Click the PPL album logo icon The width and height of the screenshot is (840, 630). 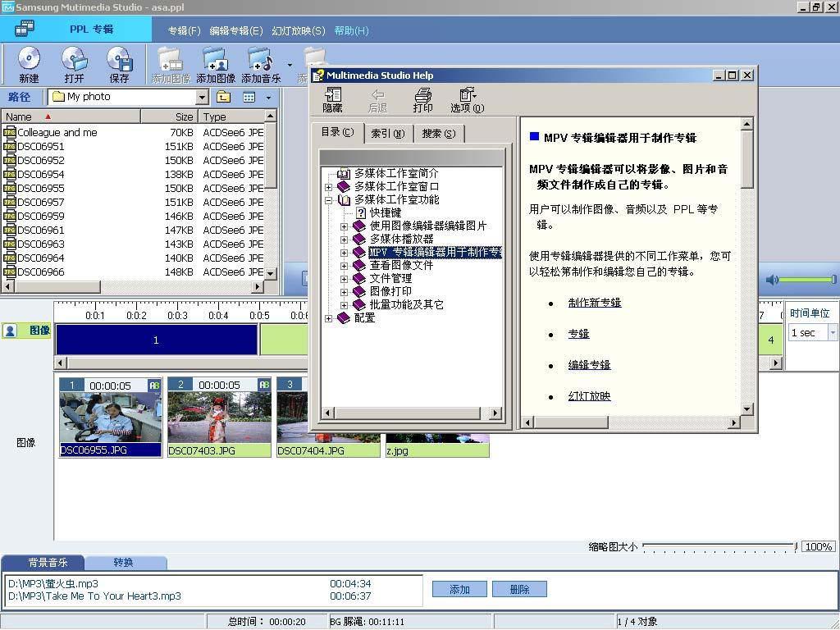point(25,29)
